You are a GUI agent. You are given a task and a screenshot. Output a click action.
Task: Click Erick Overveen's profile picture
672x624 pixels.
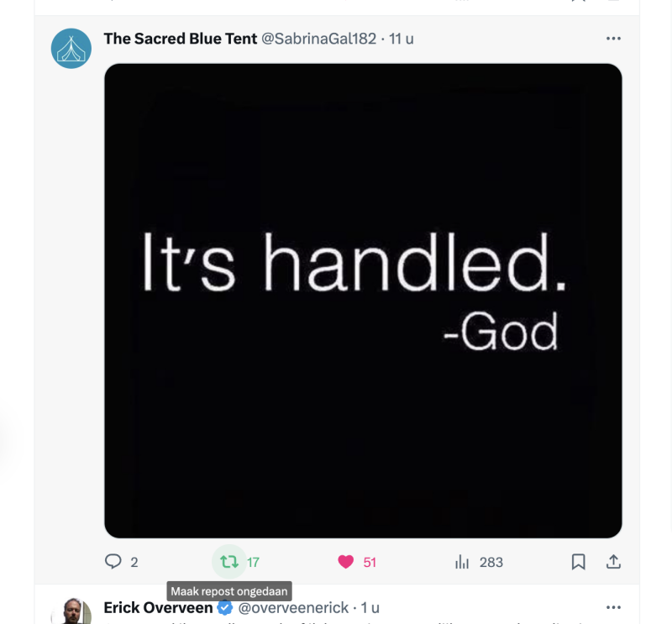(71, 613)
